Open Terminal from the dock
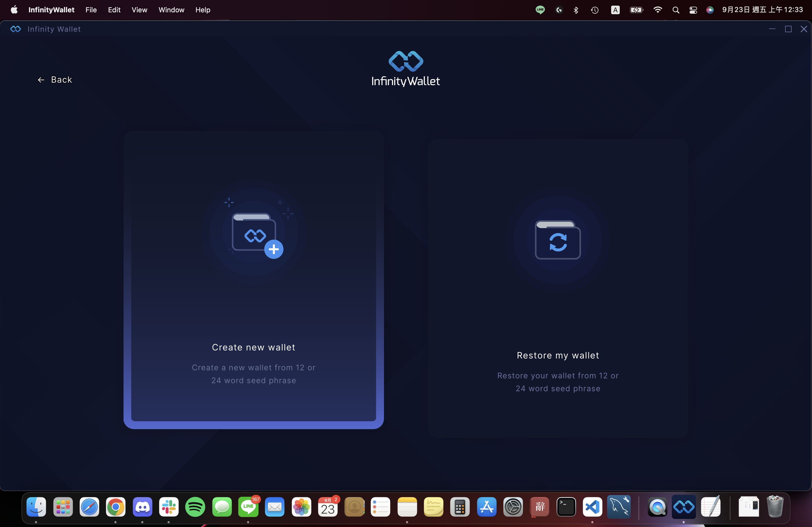812x527 pixels. (x=566, y=507)
